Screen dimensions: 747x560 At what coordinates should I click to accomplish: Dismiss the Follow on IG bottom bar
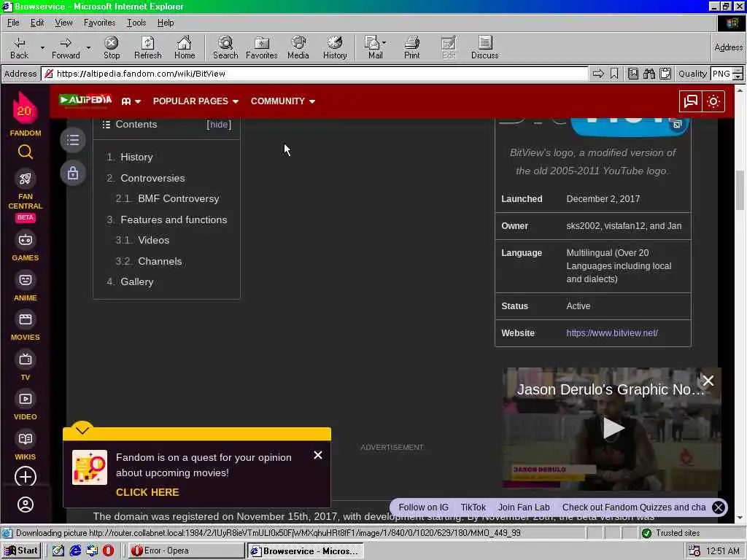[x=719, y=507]
